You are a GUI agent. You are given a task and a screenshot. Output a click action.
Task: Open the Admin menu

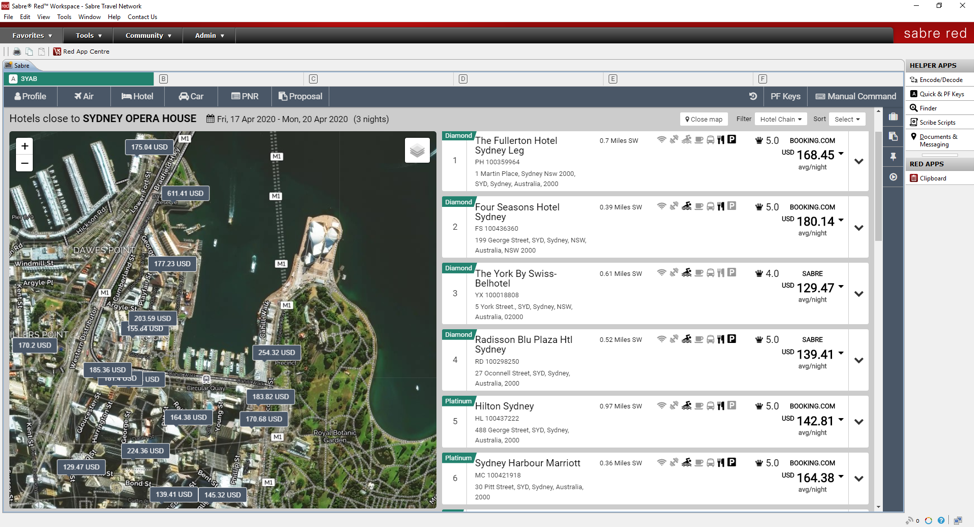[x=209, y=35]
